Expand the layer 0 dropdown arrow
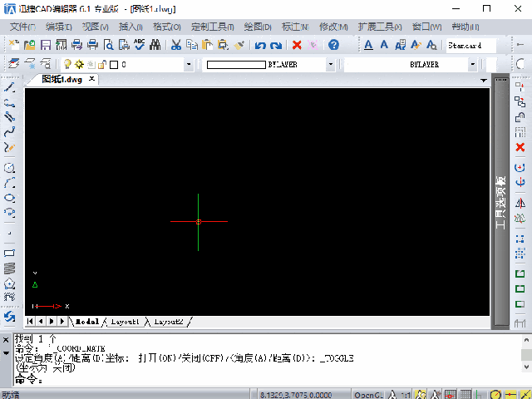Image resolution: width=532 pixels, height=399 pixels. pos(189,64)
